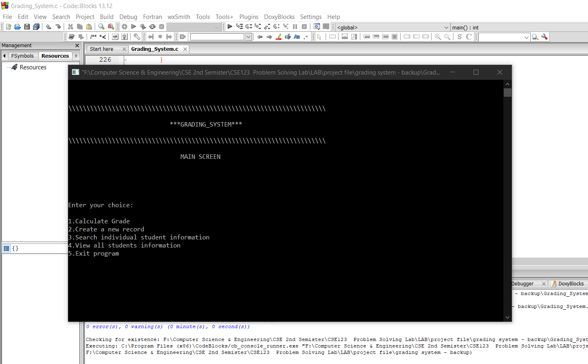Screen dimensions: 588x364
Task: Close the Grading_System.c editor tab
Action: pyautogui.click(x=185, y=49)
